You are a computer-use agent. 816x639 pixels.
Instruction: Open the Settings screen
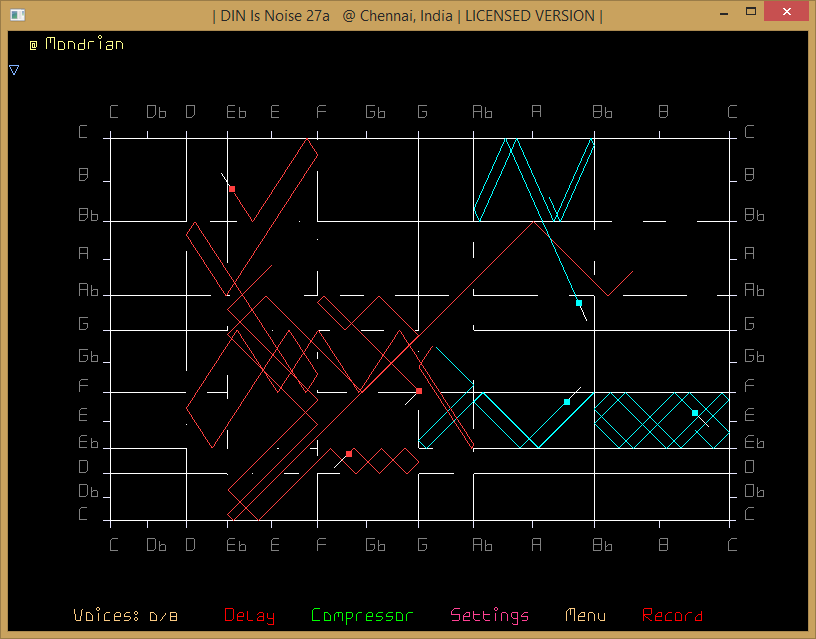point(489,616)
